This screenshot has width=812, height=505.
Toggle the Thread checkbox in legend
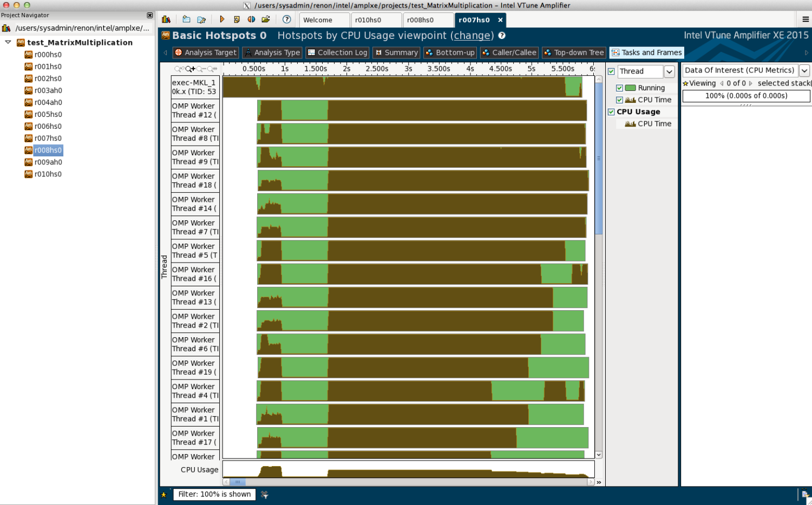pos(611,71)
